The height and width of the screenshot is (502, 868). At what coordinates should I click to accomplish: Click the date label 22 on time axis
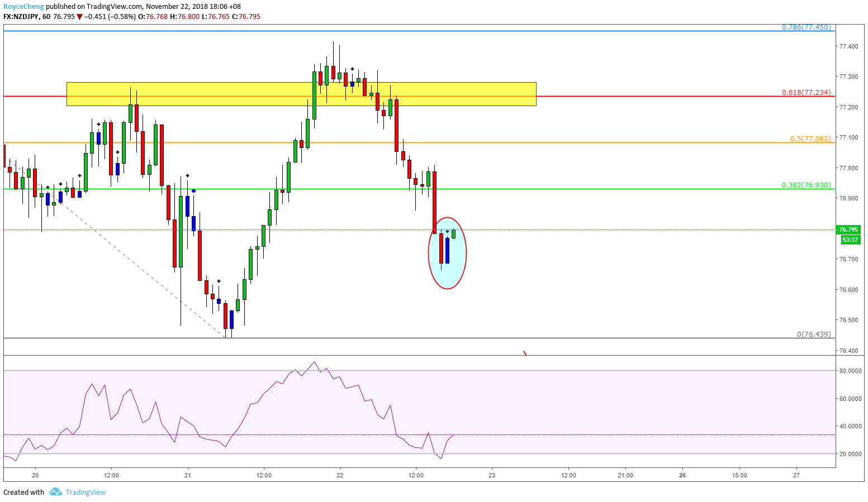(x=340, y=475)
